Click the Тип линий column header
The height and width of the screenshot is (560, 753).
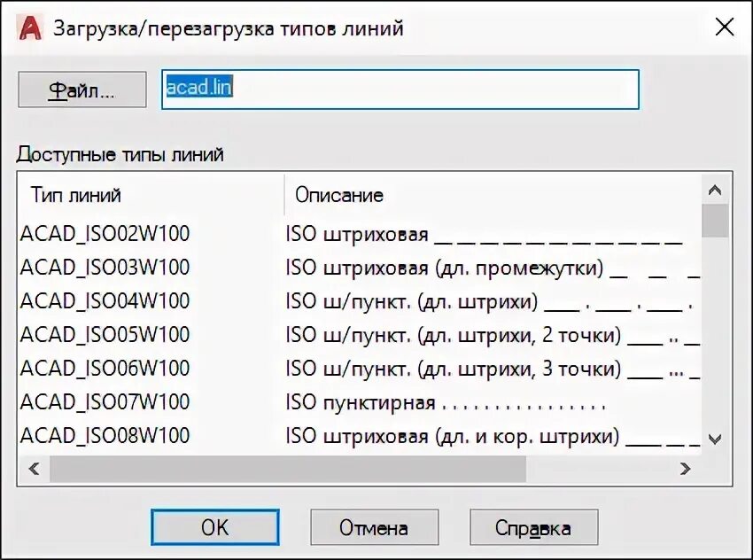pos(76,195)
